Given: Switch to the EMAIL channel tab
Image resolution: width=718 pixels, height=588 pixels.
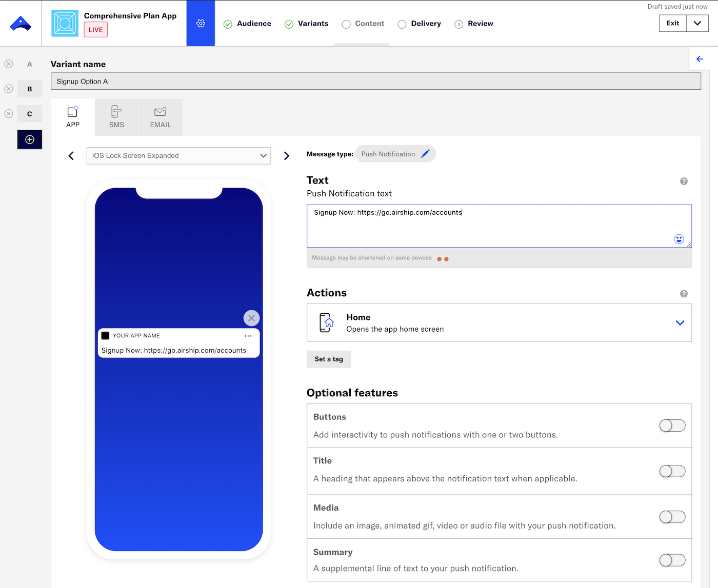Looking at the screenshot, I should (x=161, y=117).
